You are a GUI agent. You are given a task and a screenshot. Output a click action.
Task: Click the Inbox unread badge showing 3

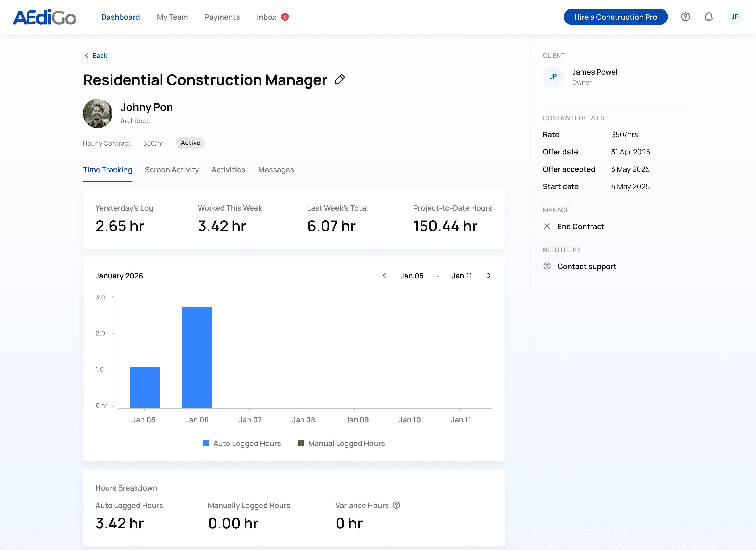click(285, 17)
